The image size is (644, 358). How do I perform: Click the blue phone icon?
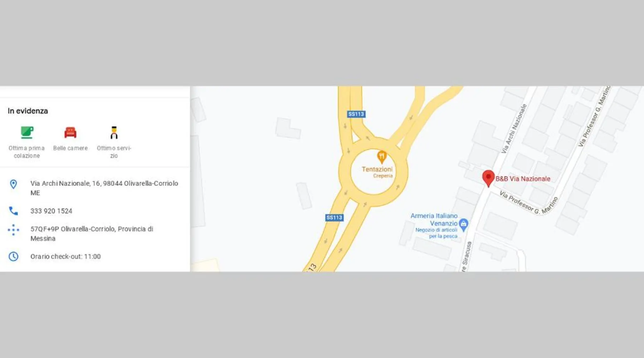coord(13,211)
